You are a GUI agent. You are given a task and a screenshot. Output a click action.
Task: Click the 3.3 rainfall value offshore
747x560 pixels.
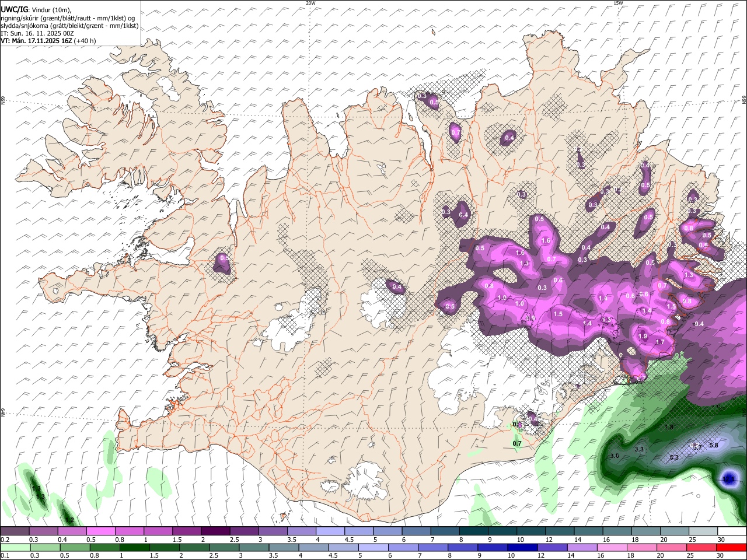(x=638, y=449)
